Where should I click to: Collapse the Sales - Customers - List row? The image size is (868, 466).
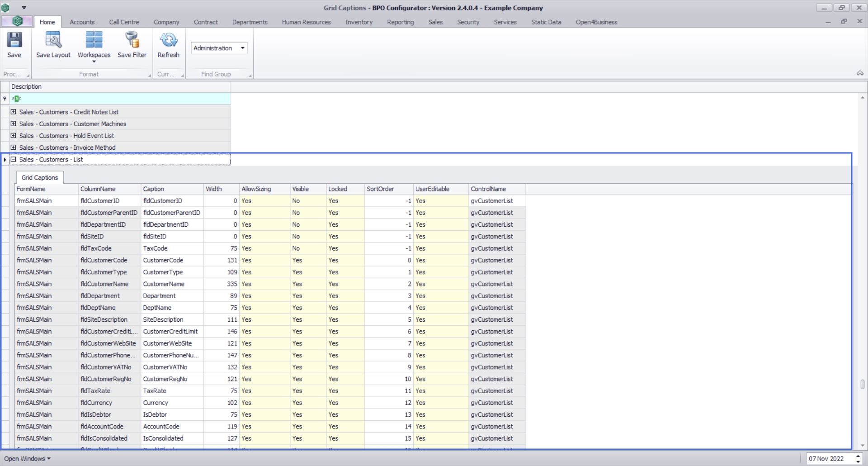(x=14, y=159)
